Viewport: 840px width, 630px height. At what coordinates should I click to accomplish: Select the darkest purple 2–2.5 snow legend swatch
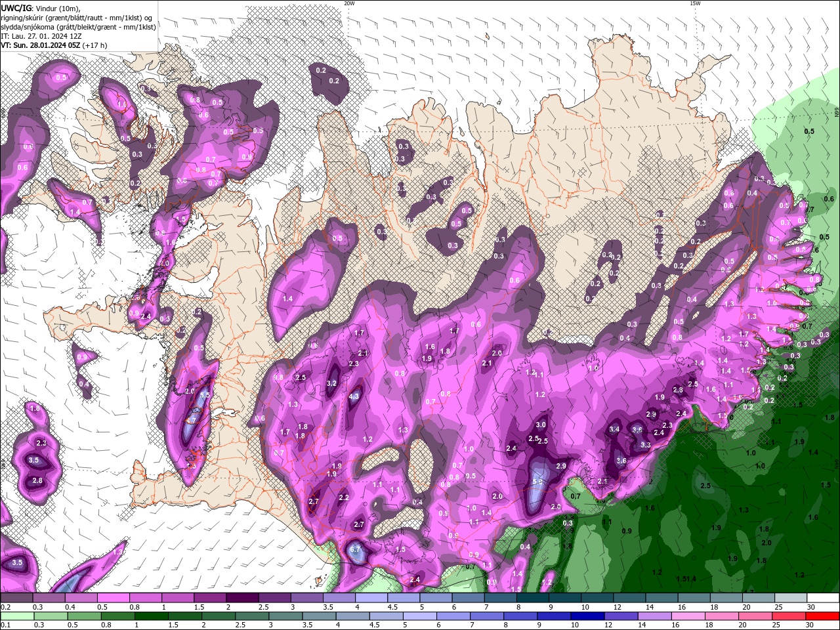(x=242, y=598)
